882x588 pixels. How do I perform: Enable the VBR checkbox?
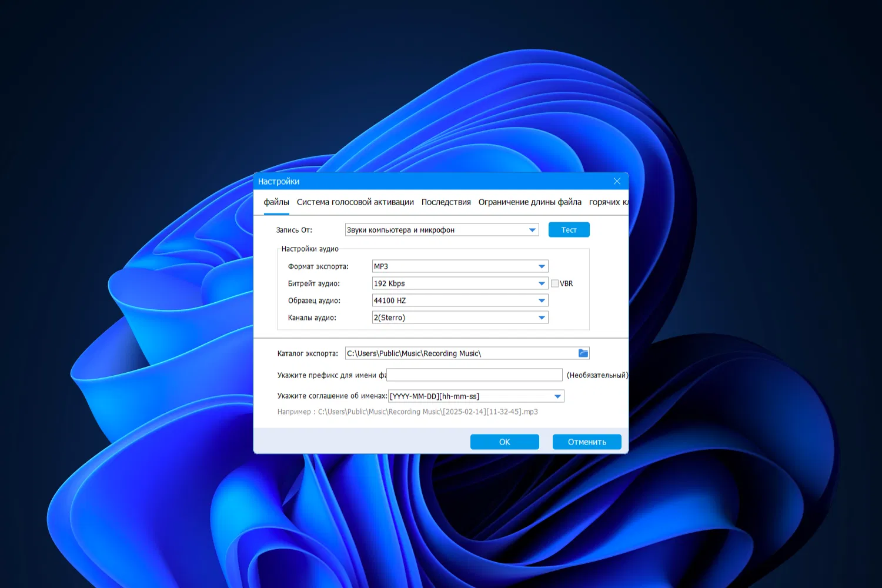coord(554,283)
